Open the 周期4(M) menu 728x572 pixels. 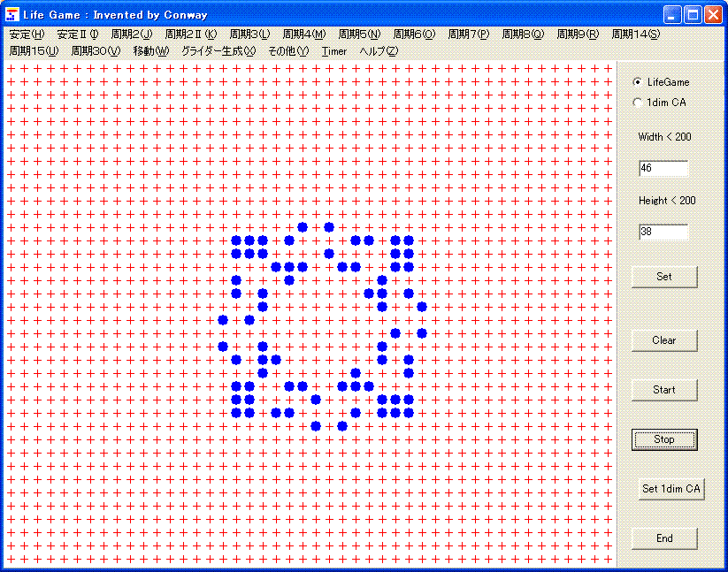pos(304,34)
